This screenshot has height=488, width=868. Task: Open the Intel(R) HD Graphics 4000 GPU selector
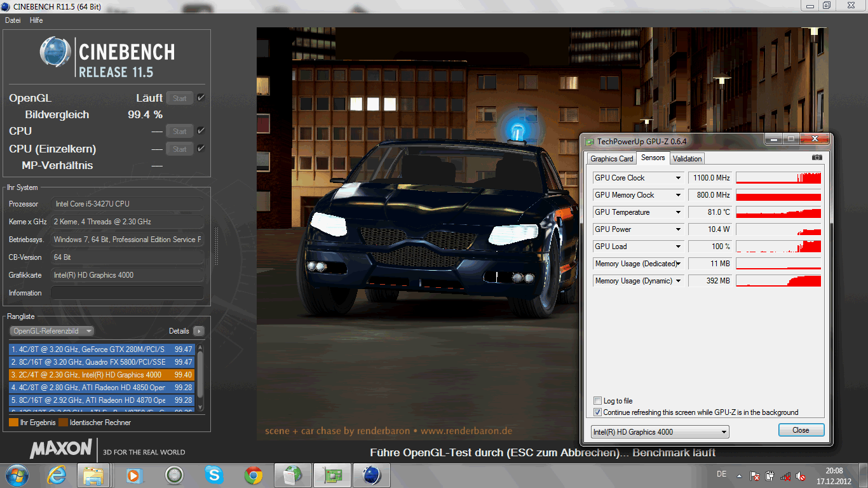coord(660,432)
